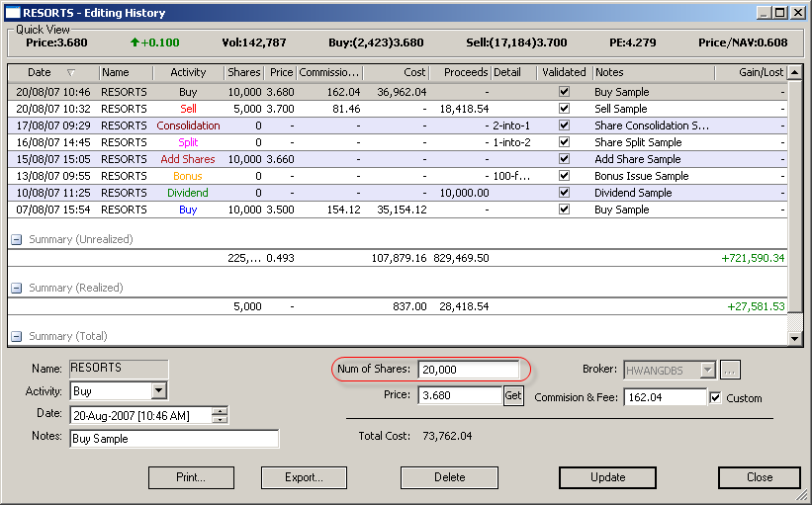The image size is (812, 505).
Task: Increment the Date field spinner up
Action: coord(221,411)
